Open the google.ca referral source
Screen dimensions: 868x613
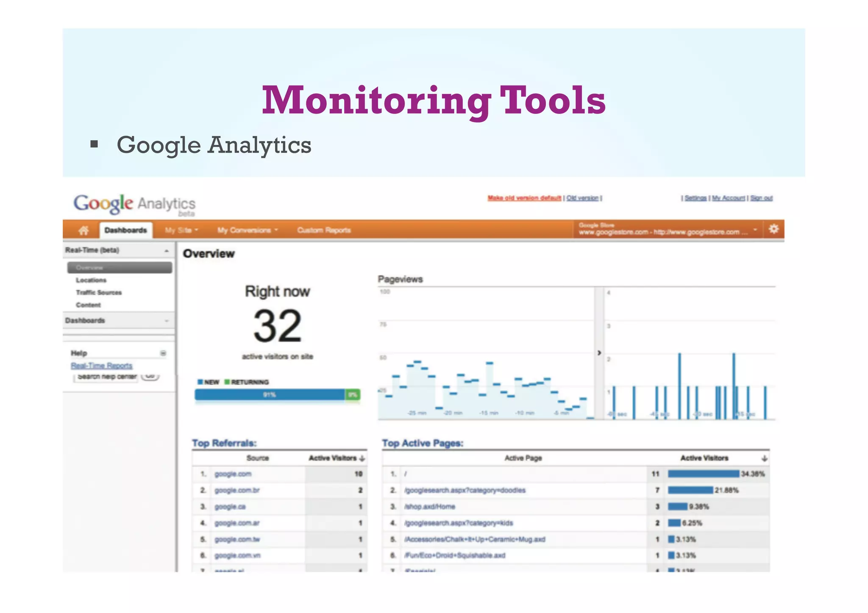coord(230,507)
